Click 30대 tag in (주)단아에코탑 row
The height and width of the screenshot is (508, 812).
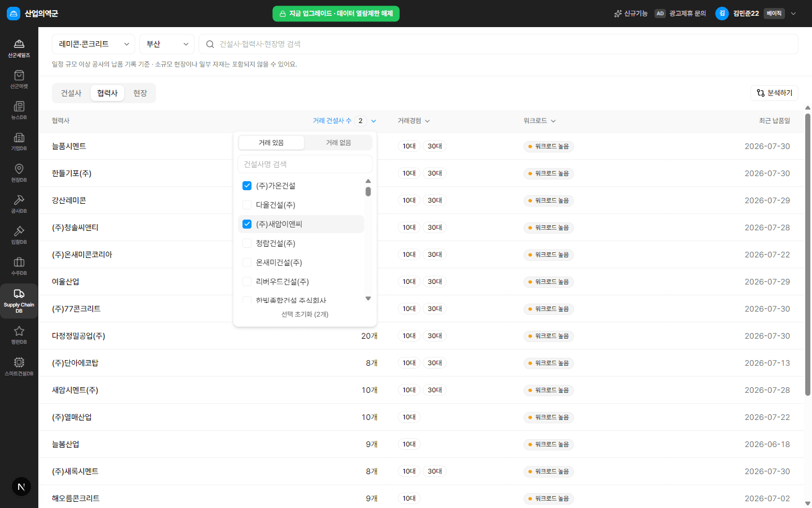(x=435, y=363)
